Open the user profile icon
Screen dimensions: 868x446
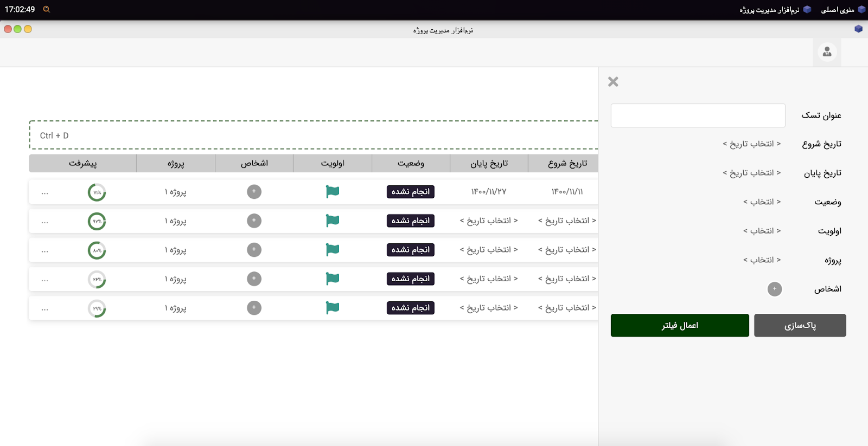tap(827, 52)
